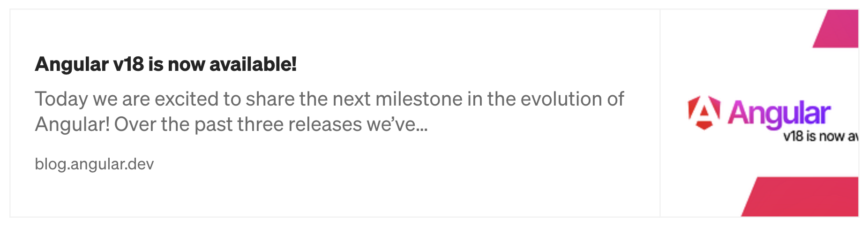The width and height of the screenshot is (868, 229).
Task: Click the word "releases" in the description
Action: click(325, 124)
